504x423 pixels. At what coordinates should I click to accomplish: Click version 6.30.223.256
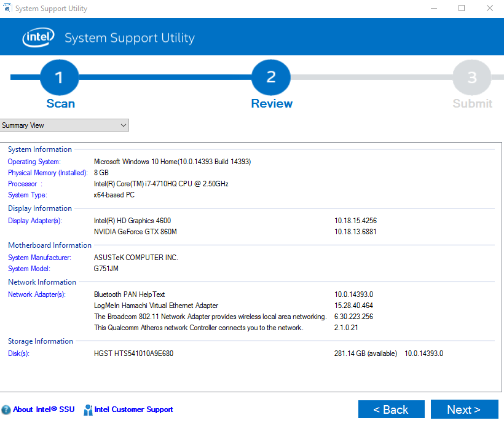(x=353, y=317)
